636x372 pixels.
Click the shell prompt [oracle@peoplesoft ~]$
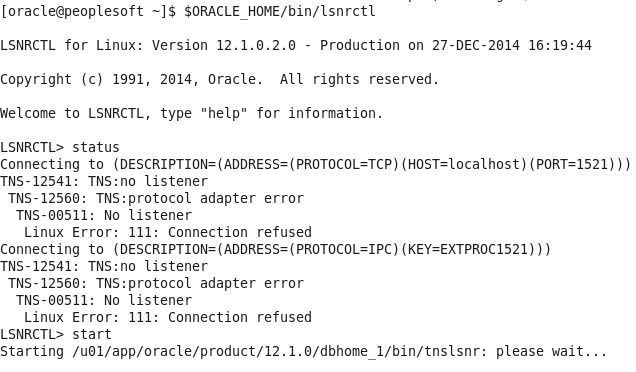(x=88, y=11)
